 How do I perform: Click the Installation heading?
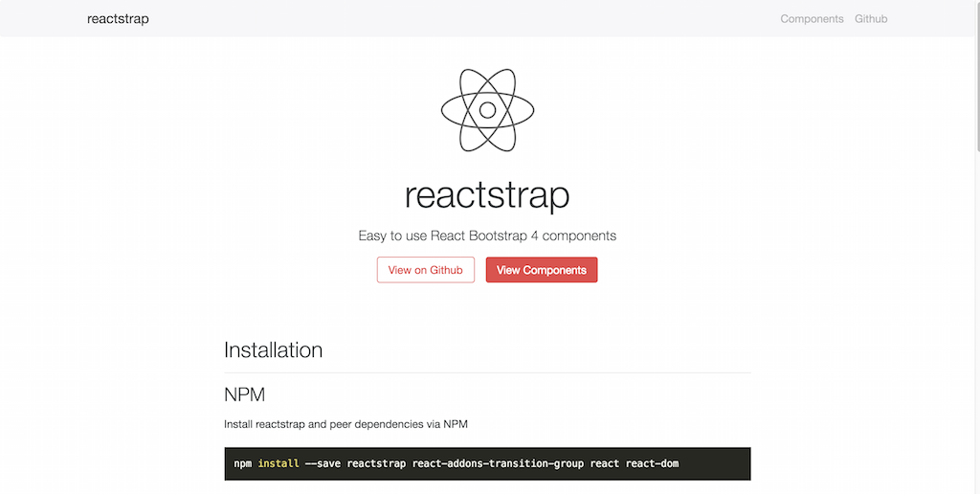pos(273,349)
